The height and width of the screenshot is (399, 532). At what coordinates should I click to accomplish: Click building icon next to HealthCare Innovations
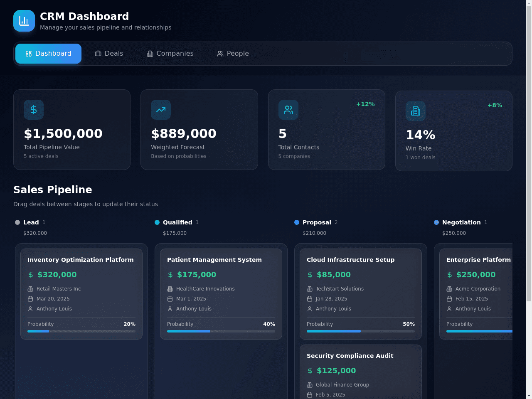coord(170,289)
